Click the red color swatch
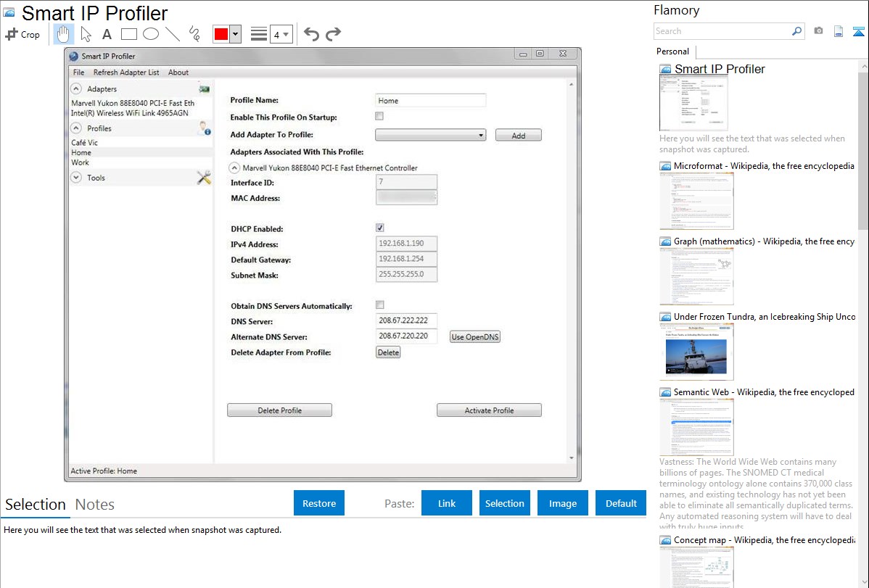The width and height of the screenshot is (869, 588). [x=221, y=34]
